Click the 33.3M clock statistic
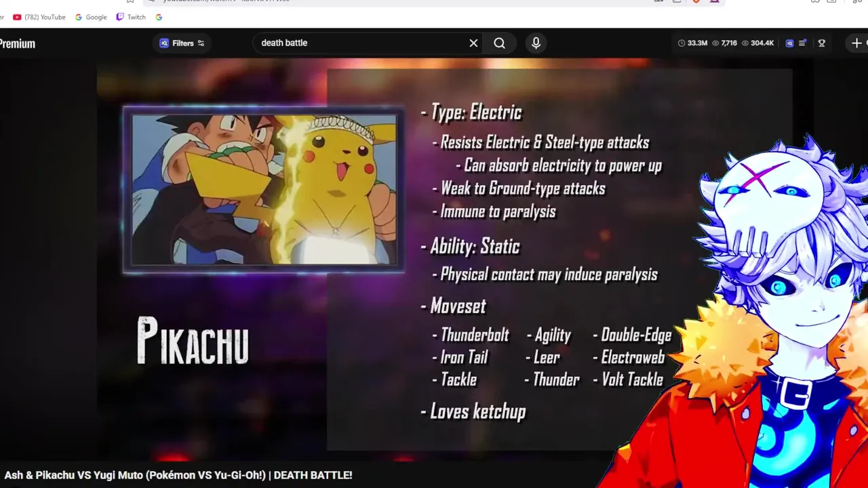The image size is (868, 488). (x=692, y=43)
